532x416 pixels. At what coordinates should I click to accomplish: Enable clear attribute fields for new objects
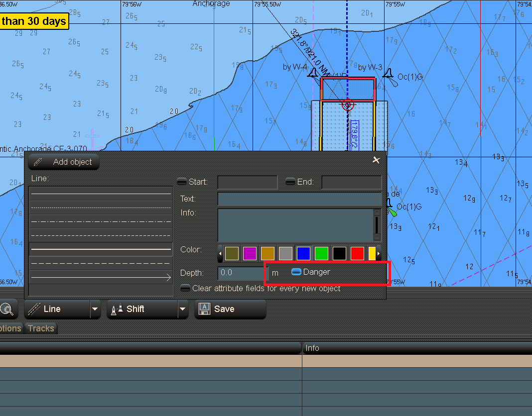pos(185,288)
